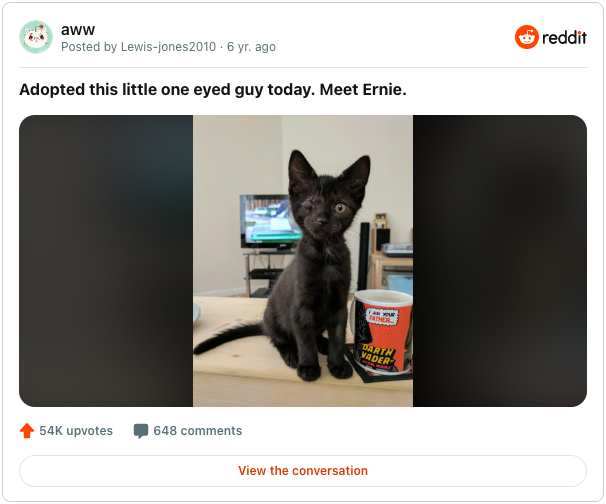Click the 'View the conversation' button
Screen dimensions: 606x504
tap(303, 471)
